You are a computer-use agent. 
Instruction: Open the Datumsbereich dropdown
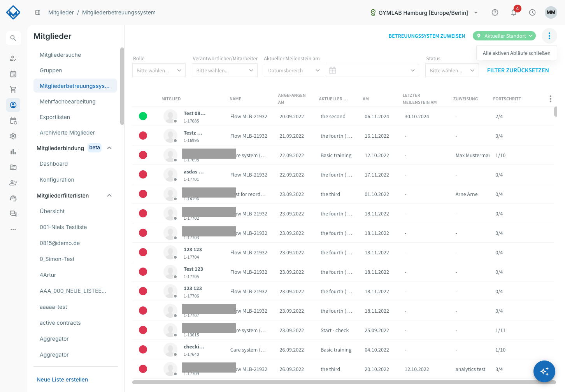click(x=294, y=70)
